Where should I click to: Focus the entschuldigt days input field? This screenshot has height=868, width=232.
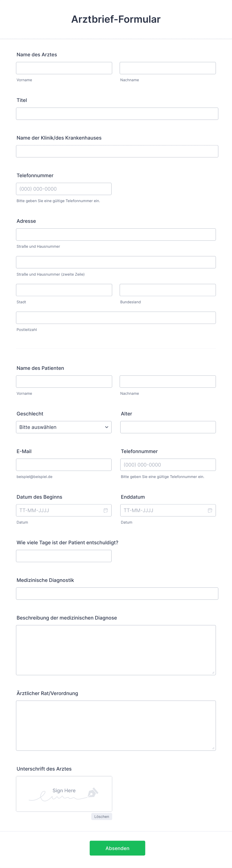coord(64,556)
